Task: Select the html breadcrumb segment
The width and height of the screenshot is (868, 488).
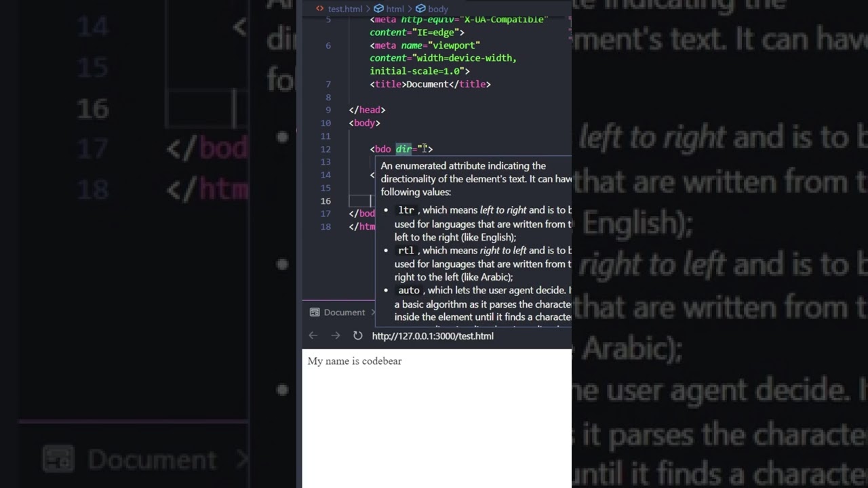Action: 395,9
